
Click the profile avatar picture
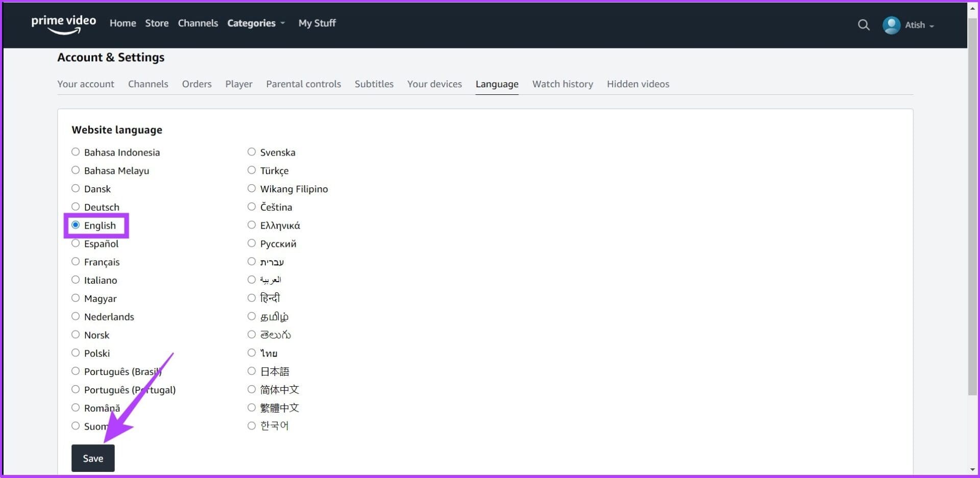(891, 24)
